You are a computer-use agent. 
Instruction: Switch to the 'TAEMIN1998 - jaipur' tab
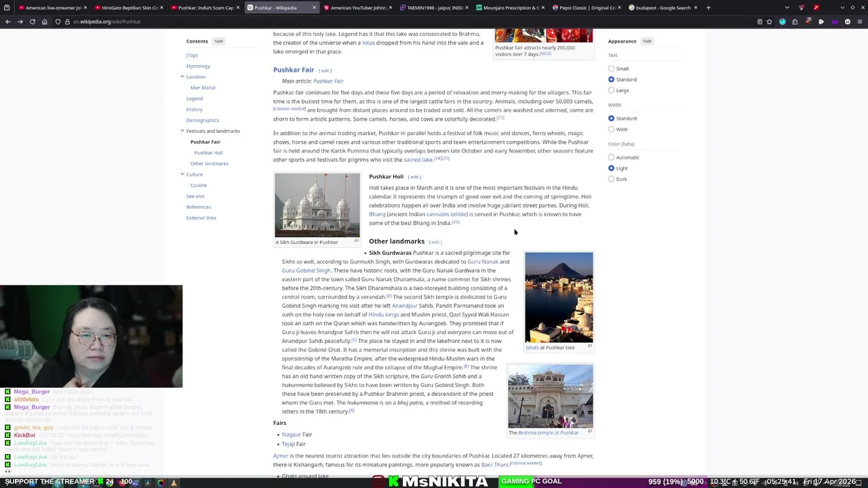click(x=434, y=7)
